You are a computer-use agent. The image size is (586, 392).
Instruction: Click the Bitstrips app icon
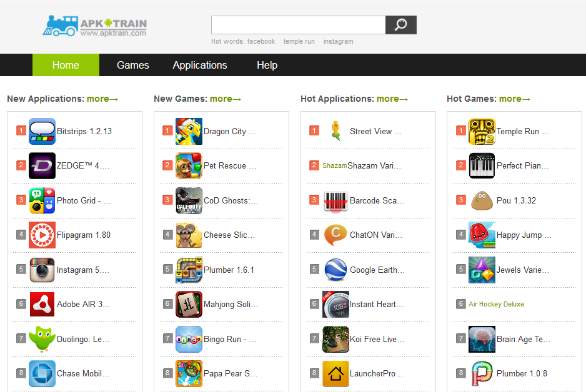[x=42, y=132]
